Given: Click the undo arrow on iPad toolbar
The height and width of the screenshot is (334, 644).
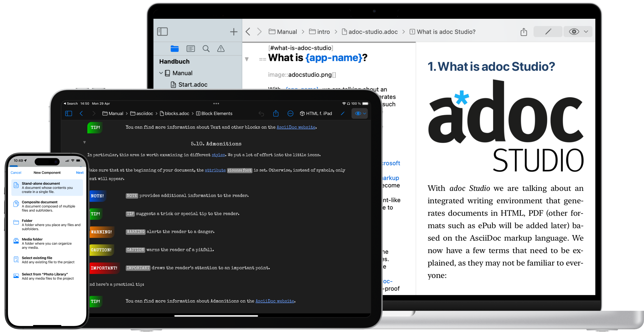Looking at the screenshot, I should (261, 114).
